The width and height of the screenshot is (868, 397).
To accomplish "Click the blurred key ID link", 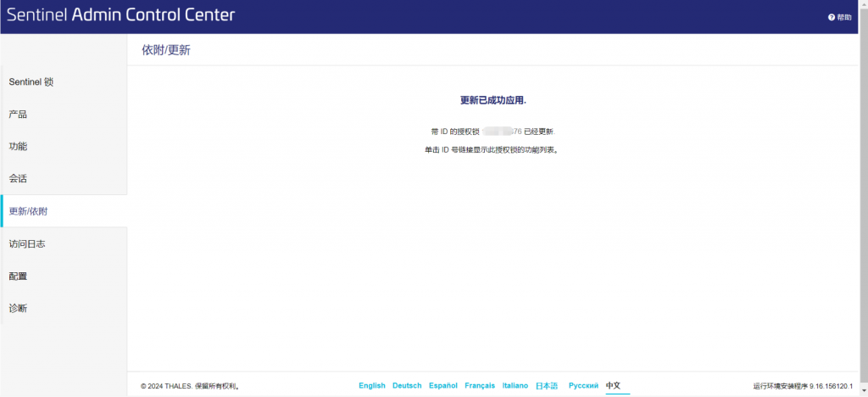I will point(502,131).
